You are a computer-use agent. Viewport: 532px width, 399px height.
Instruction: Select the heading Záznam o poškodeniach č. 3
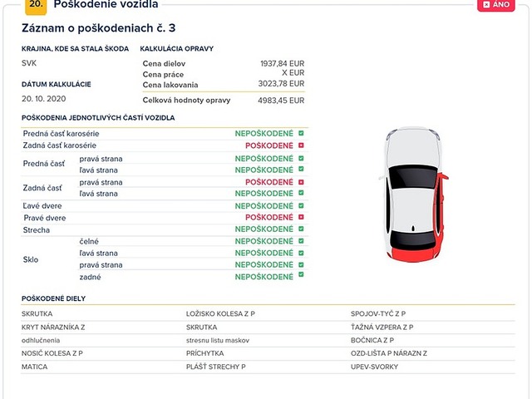point(98,27)
